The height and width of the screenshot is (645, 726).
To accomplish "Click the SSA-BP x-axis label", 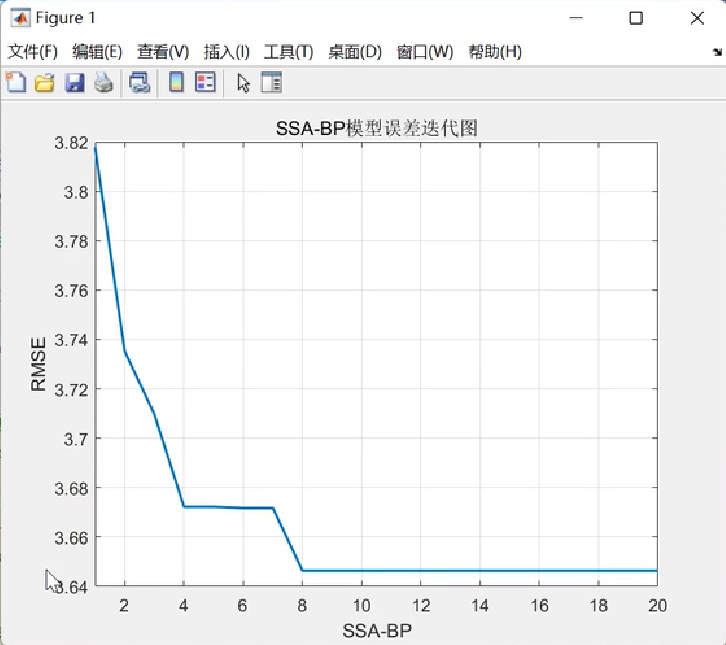I will pyautogui.click(x=377, y=631).
